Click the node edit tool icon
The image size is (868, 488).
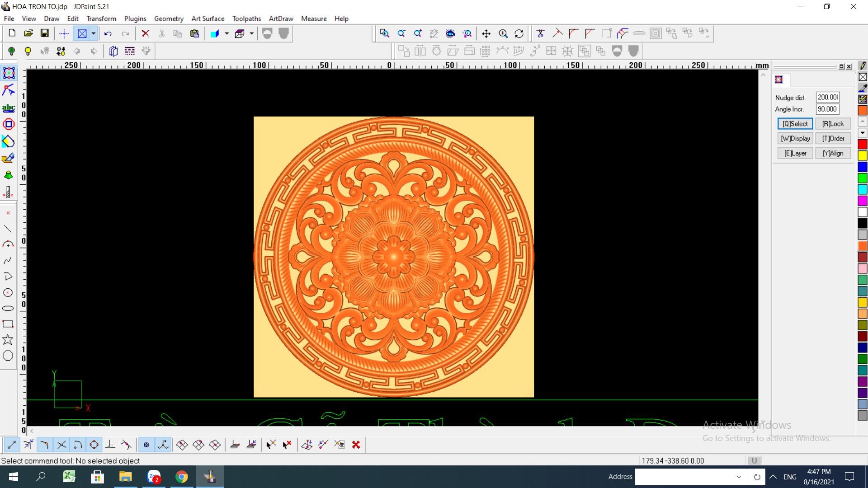[9, 90]
